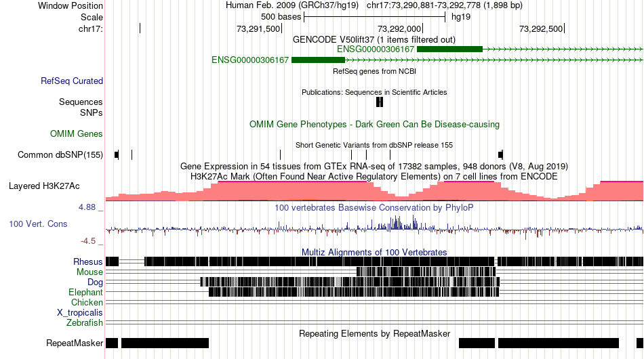Click the 73,292,000 ruler position

(400, 28)
